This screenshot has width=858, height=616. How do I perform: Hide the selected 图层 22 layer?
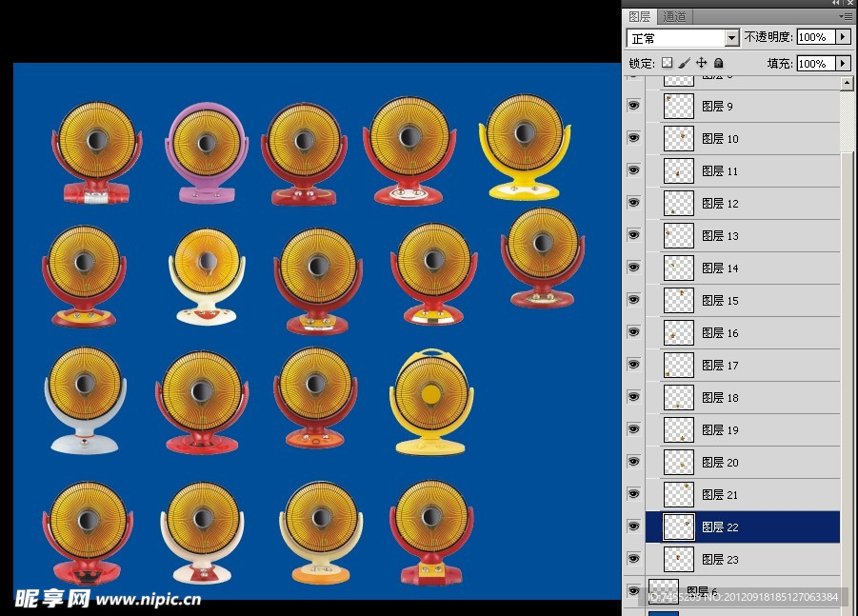pyautogui.click(x=633, y=527)
